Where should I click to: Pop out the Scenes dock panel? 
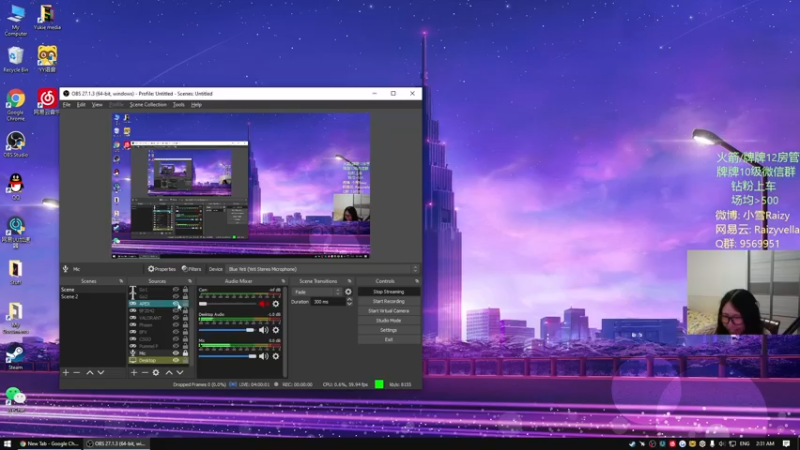pyautogui.click(x=121, y=281)
